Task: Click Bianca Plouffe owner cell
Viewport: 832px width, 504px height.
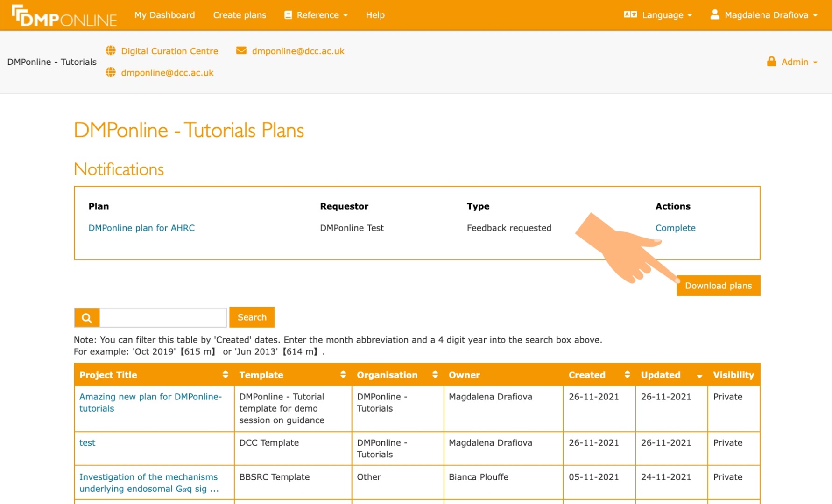Action: 479,477
